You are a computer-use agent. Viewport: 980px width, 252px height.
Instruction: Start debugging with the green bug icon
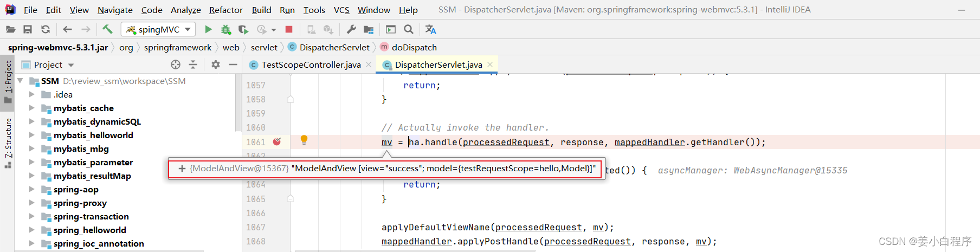pyautogui.click(x=225, y=29)
